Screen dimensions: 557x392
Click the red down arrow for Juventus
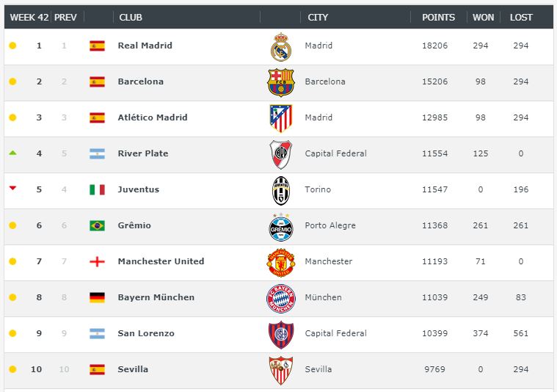click(x=12, y=189)
